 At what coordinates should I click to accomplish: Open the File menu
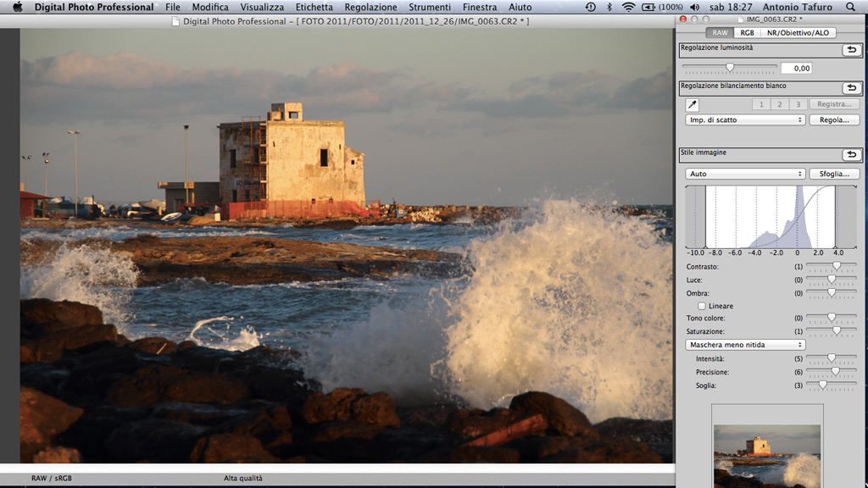tap(173, 7)
